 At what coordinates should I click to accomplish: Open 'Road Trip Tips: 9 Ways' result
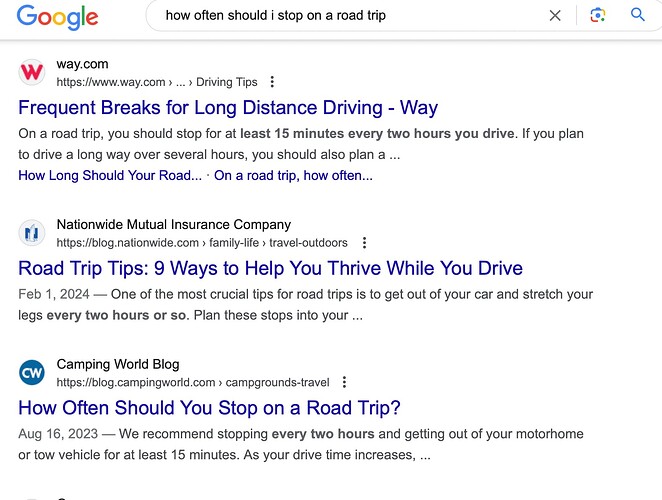[270, 268]
